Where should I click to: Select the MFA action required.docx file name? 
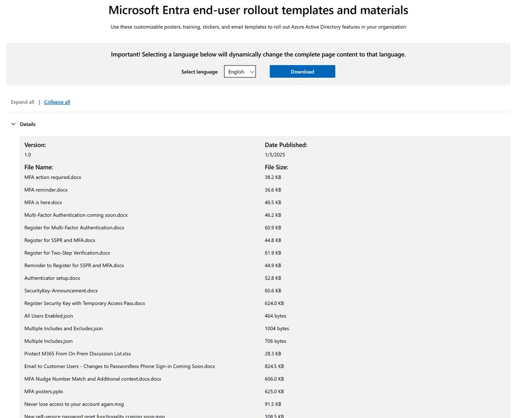pos(53,177)
